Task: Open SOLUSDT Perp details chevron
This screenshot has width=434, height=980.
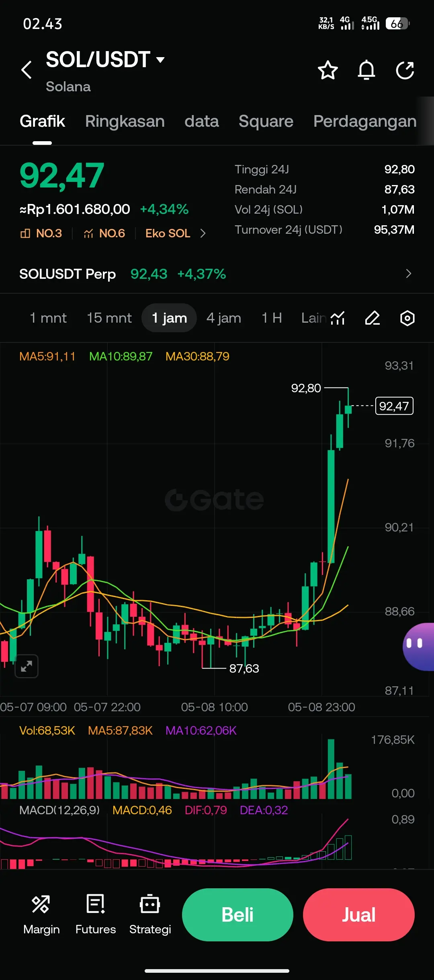Action: [409, 274]
